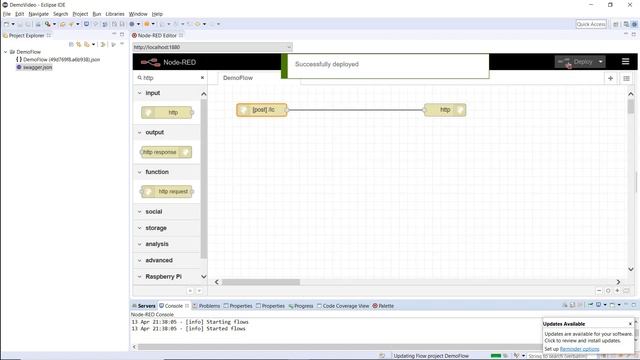Screen dimensions: 640x360
Task: Open the Reminder options link
Action: pos(580,349)
